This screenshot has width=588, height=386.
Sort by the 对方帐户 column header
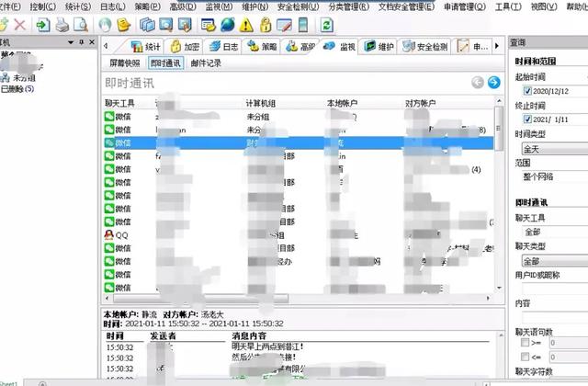421,103
